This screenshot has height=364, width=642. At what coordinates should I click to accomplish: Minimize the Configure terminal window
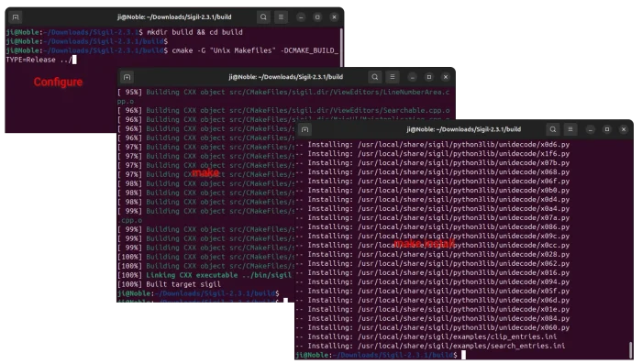point(301,17)
